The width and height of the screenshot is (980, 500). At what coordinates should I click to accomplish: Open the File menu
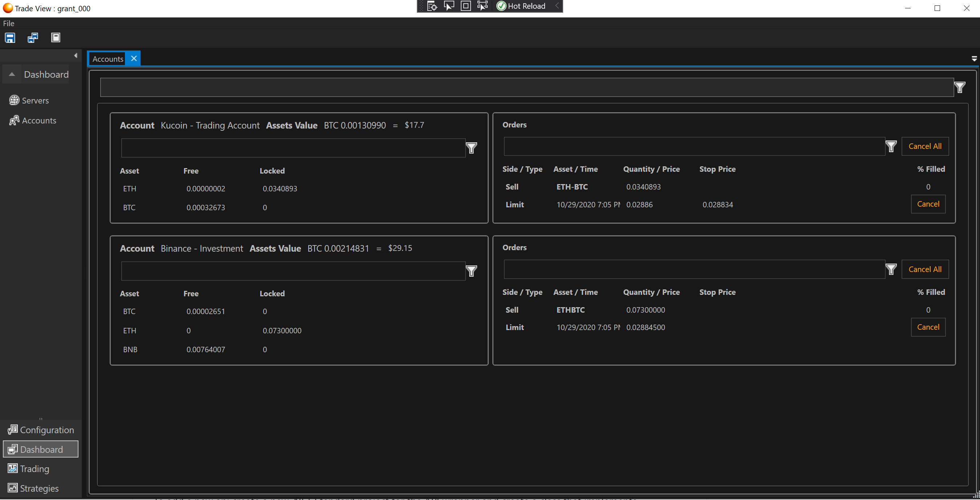coord(9,23)
